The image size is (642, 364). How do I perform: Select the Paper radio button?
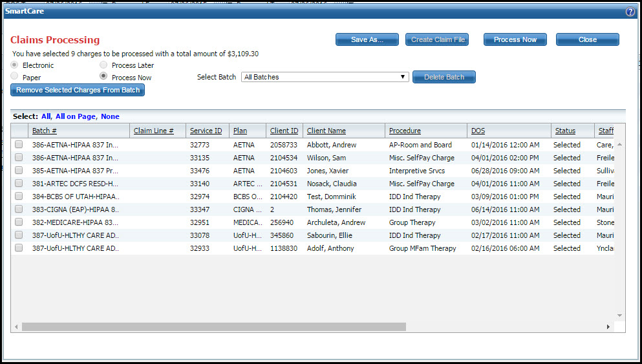point(15,76)
